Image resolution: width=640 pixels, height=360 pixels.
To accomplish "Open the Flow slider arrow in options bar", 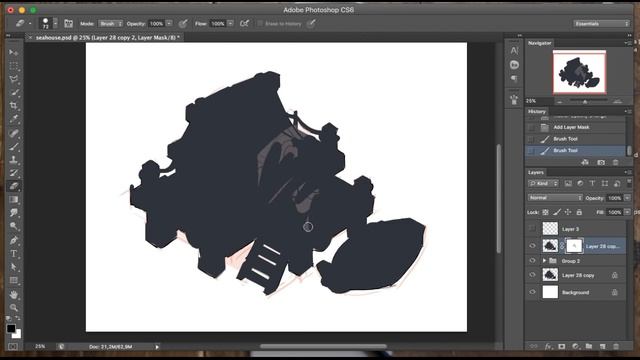I will [x=230, y=24].
